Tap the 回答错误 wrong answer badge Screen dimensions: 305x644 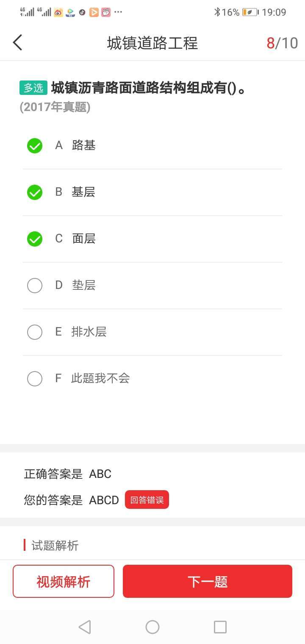point(147,500)
